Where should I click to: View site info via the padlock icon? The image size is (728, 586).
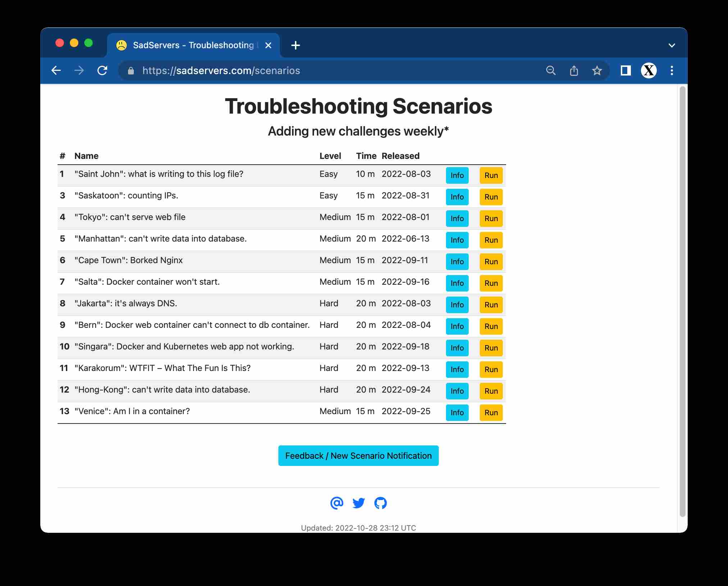coord(131,71)
